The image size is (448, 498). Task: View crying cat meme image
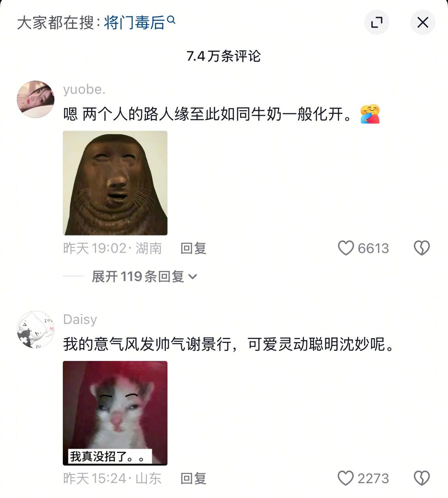coord(115,413)
